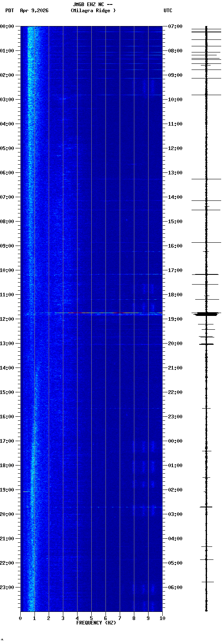Click the bright broadband event streak near 11:45 PDT

click(x=91, y=313)
